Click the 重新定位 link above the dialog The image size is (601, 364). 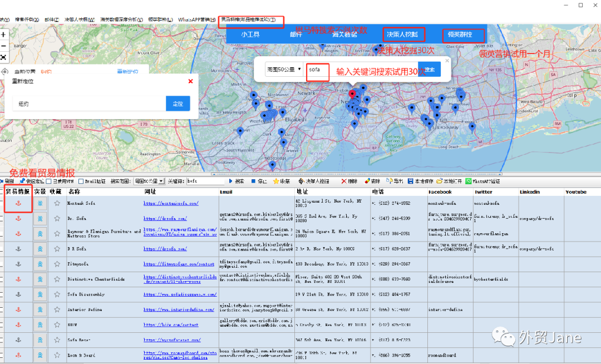coord(127,72)
